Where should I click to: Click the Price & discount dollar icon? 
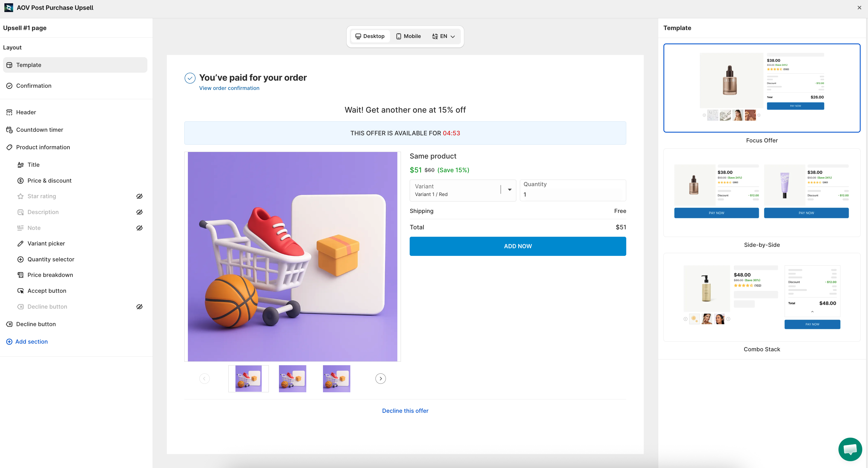tap(21, 181)
